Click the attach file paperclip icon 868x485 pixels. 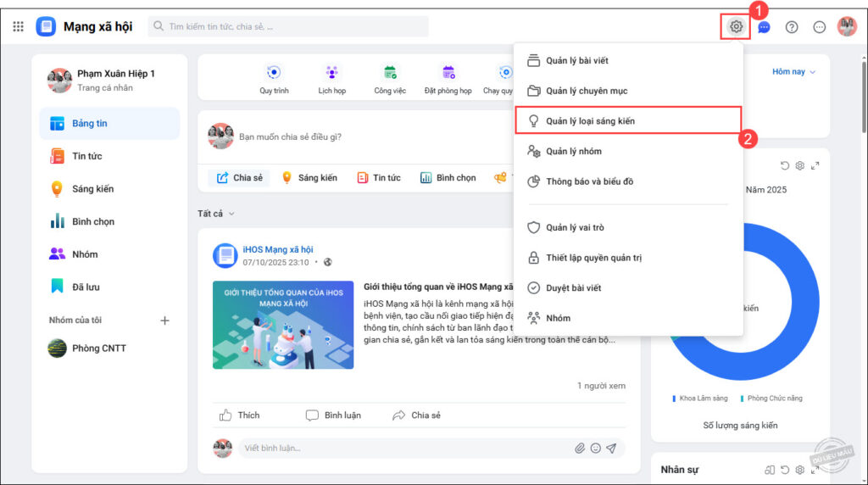580,448
